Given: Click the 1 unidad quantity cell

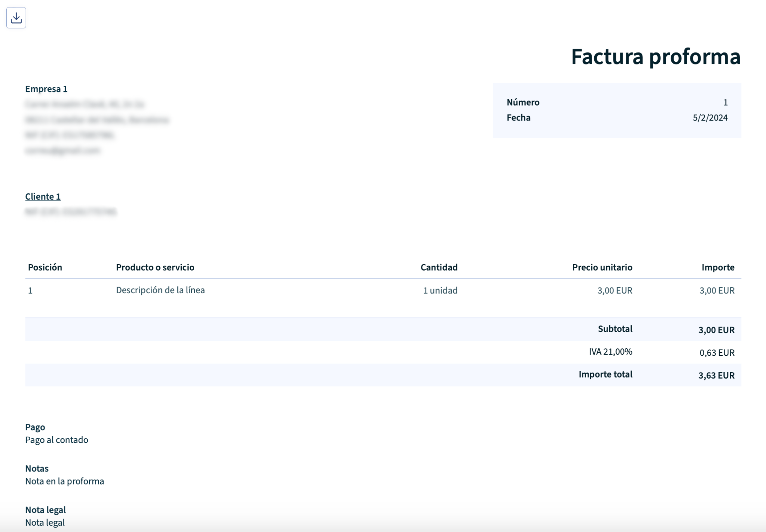Looking at the screenshot, I should tap(440, 290).
